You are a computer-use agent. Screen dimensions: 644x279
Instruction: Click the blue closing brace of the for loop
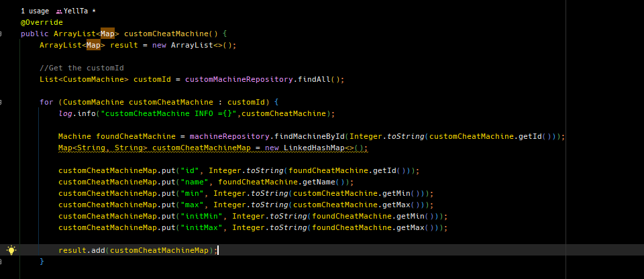coord(42,262)
